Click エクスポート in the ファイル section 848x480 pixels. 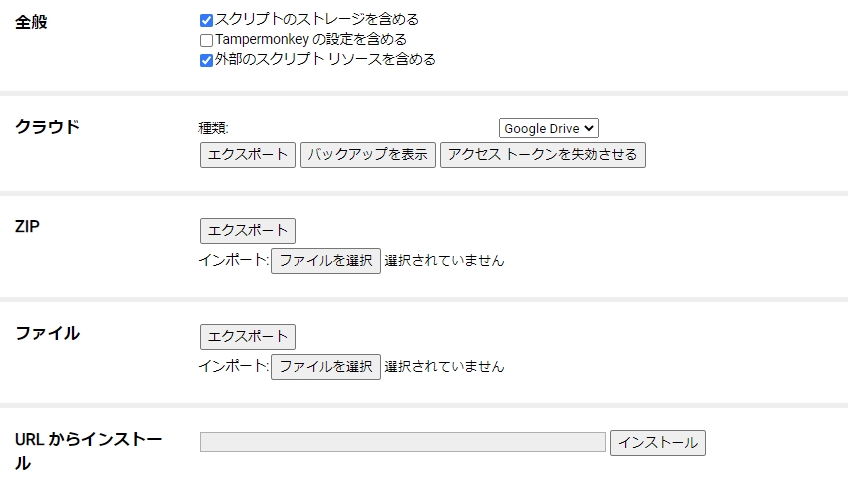pyautogui.click(x=248, y=337)
